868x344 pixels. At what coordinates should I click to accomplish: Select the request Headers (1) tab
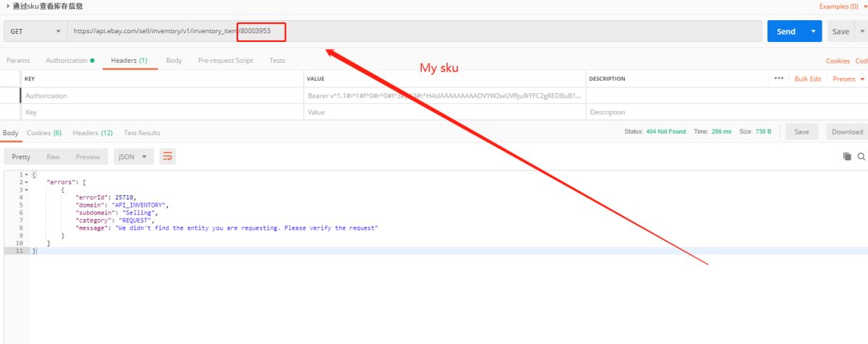click(x=129, y=61)
